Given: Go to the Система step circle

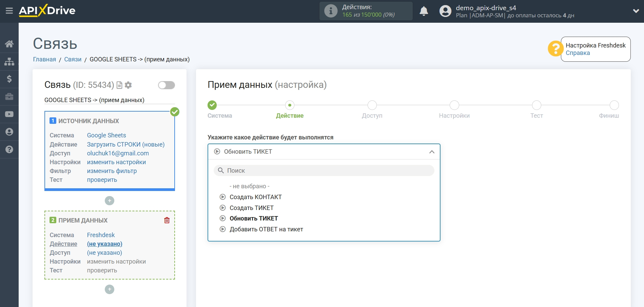Looking at the screenshot, I should pyautogui.click(x=212, y=105).
